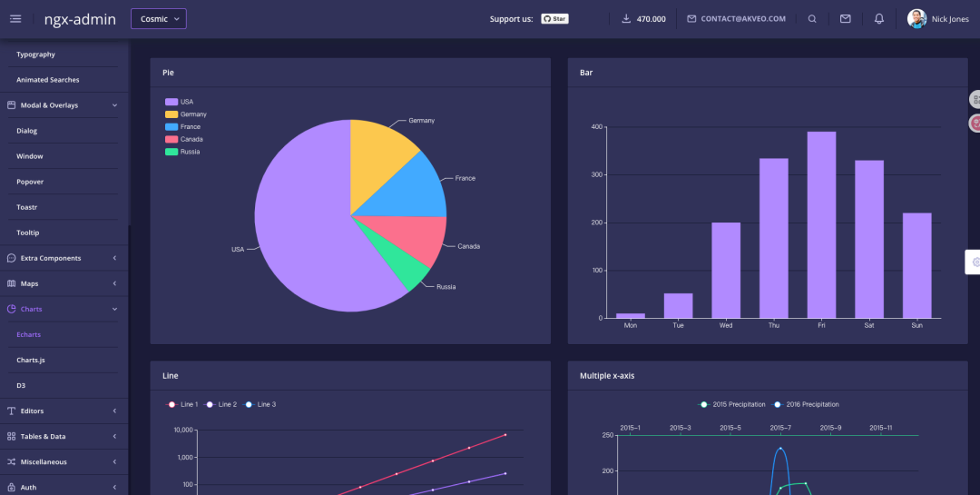The image size is (980, 495).
Task: Click the GitHub Star button
Action: pyautogui.click(x=555, y=19)
